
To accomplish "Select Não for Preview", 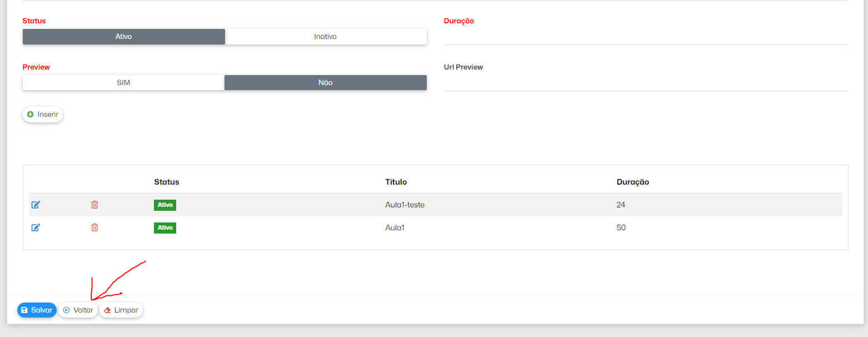I will click(x=325, y=82).
